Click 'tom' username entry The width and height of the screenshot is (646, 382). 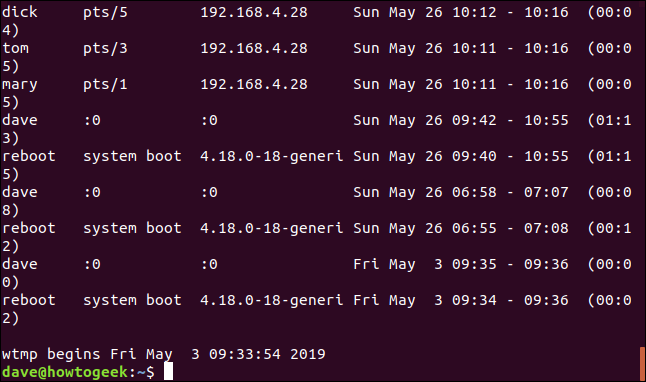click(x=16, y=48)
